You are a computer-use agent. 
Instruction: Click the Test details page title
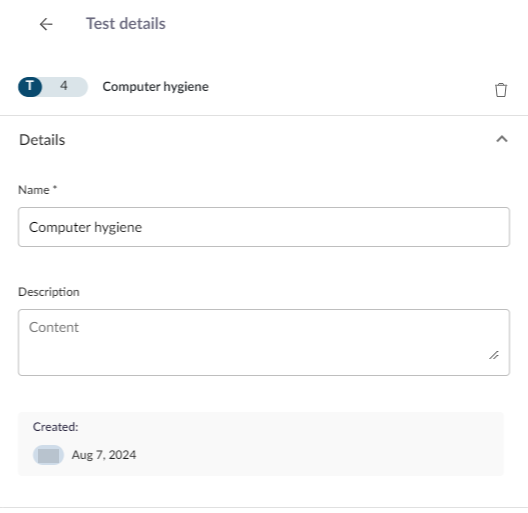coord(126,24)
